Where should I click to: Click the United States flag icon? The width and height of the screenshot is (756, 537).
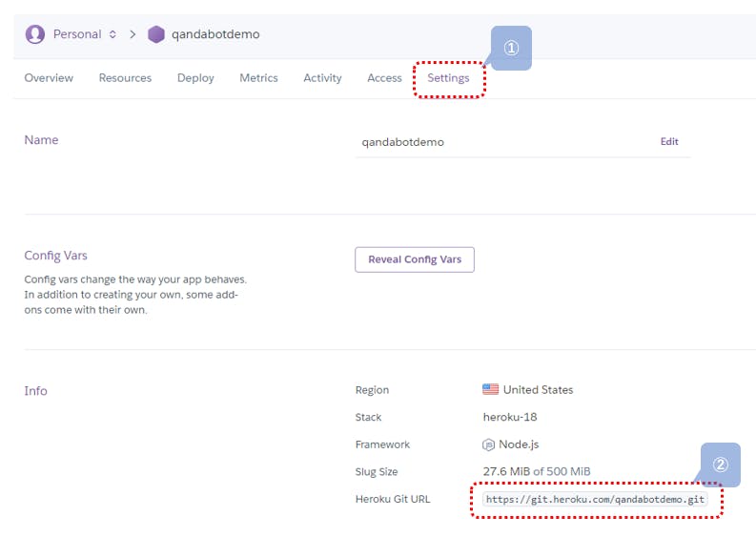pyautogui.click(x=490, y=389)
